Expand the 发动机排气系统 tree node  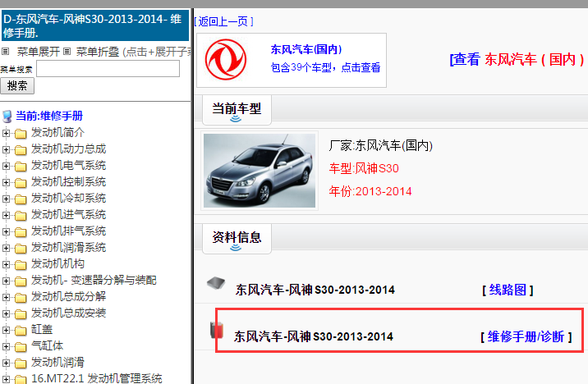6,232
